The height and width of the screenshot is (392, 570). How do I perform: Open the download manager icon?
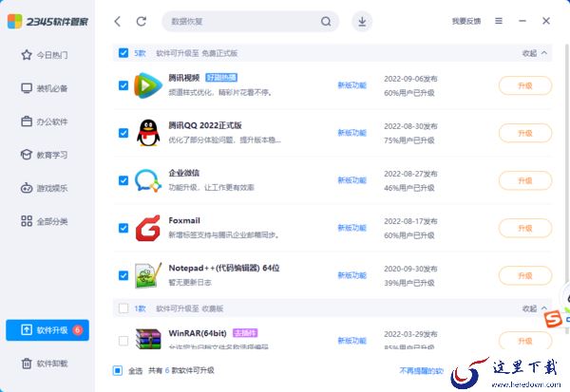pyautogui.click(x=362, y=22)
